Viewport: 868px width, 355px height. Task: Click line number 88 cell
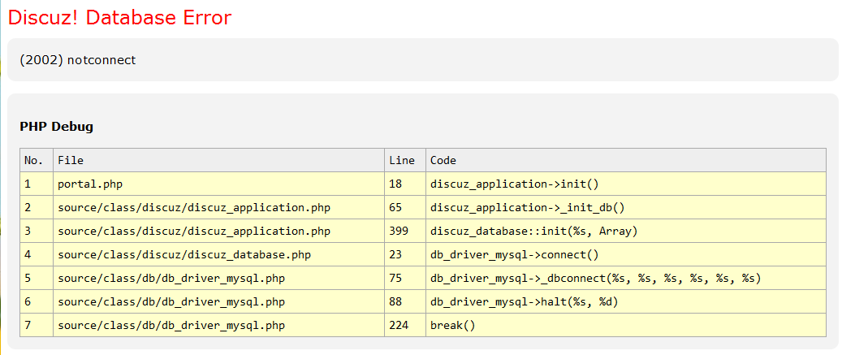click(x=405, y=301)
